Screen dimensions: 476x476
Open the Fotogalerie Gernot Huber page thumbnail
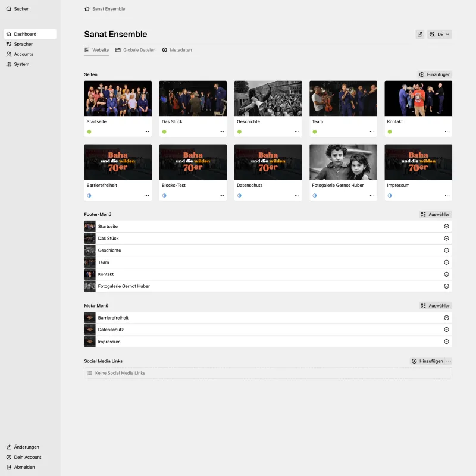click(x=343, y=161)
